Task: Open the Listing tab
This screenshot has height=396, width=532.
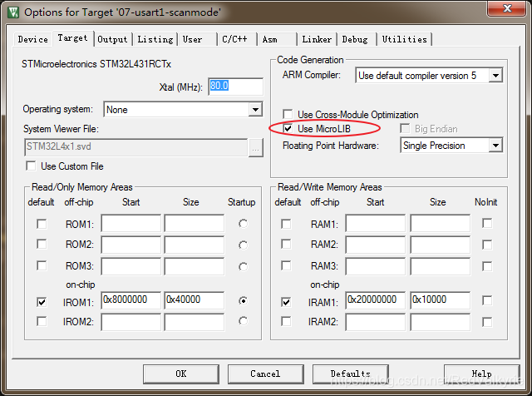Action: [x=155, y=39]
